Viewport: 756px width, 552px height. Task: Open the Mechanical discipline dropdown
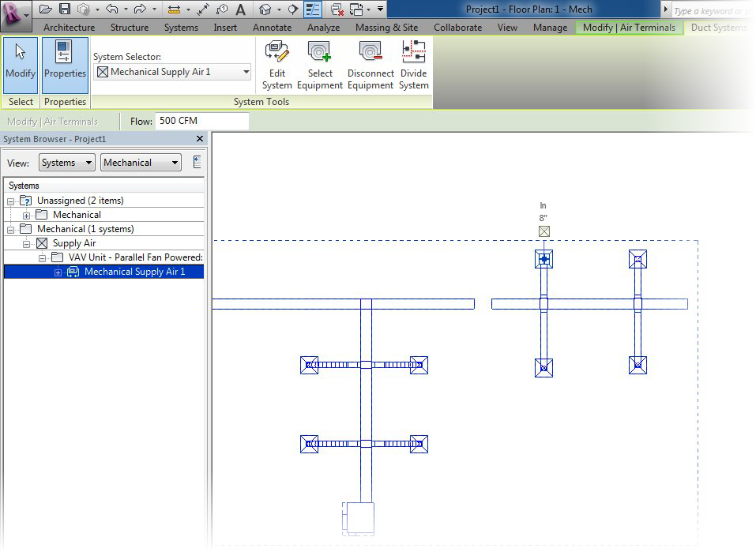coord(141,163)
